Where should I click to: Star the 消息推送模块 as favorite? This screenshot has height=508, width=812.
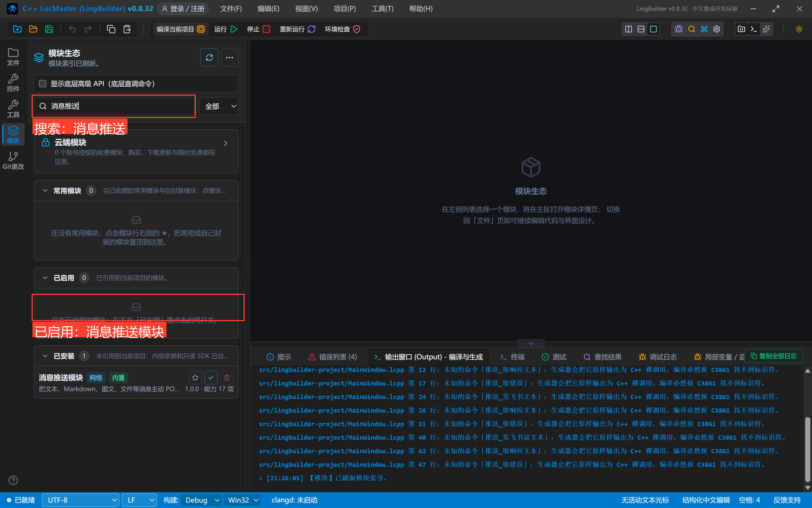195,378
